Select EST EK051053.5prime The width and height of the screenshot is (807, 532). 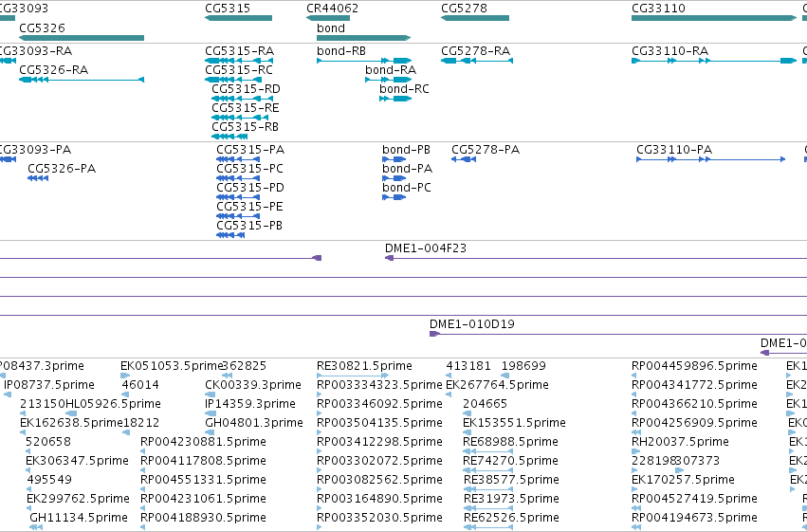click(x=171, y=366)
